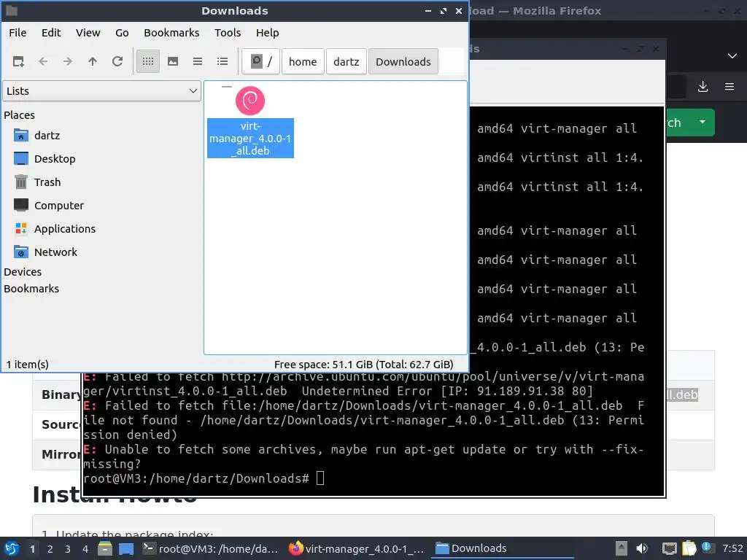The height and width of the screenshot is (560, 747).
Task: Go back in the Downloads file manager
Action: click(43, 61)
